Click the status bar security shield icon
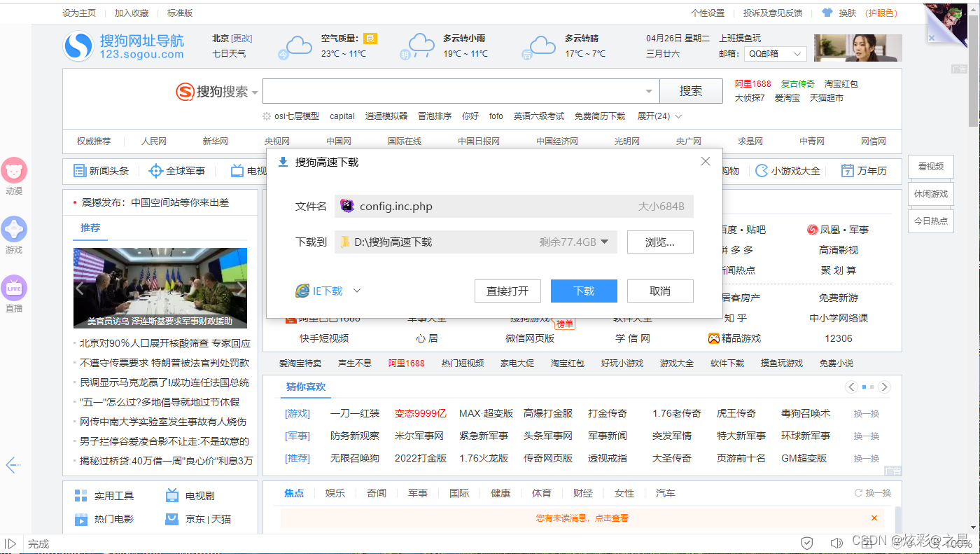This screenshot has width=980, height=554. click(807, 543)
